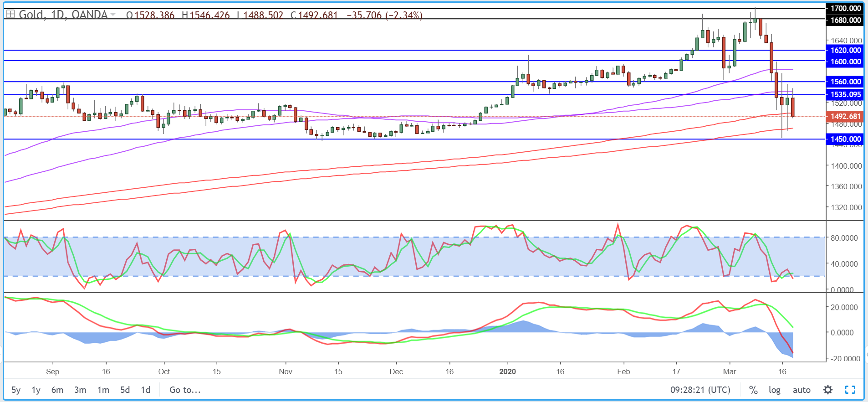Click the 1680.000 price level label
The image size is (868, 402).
(x=845, y=20)
